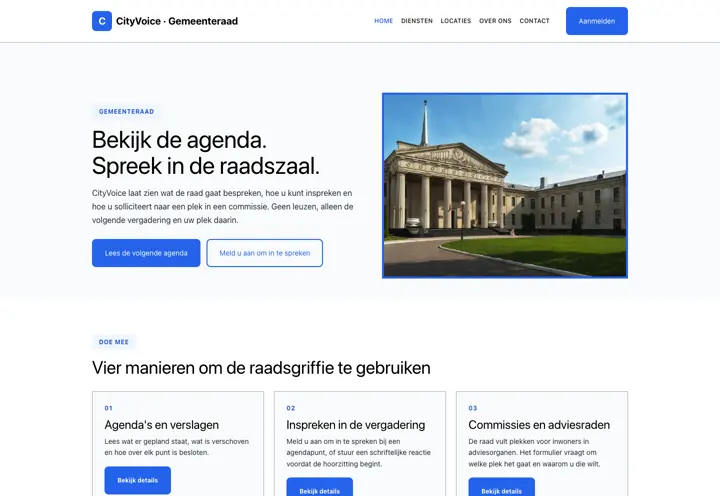
Task: Click the hero paragraph beginning CityVoice laat zien
Action: click(223, 207)
